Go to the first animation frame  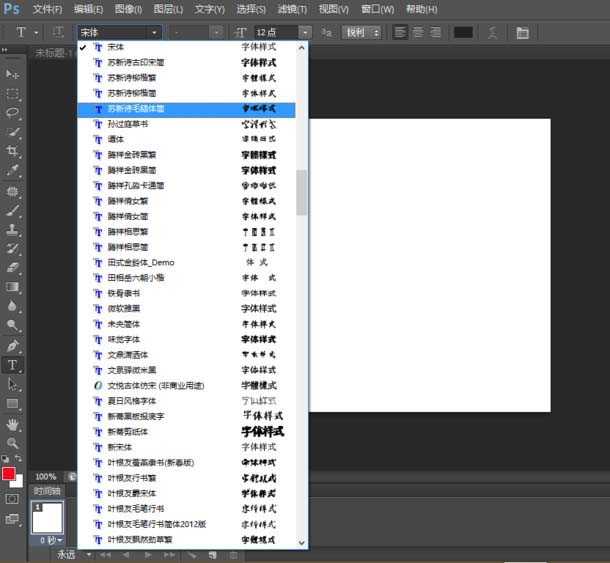(x=105, y=555)
